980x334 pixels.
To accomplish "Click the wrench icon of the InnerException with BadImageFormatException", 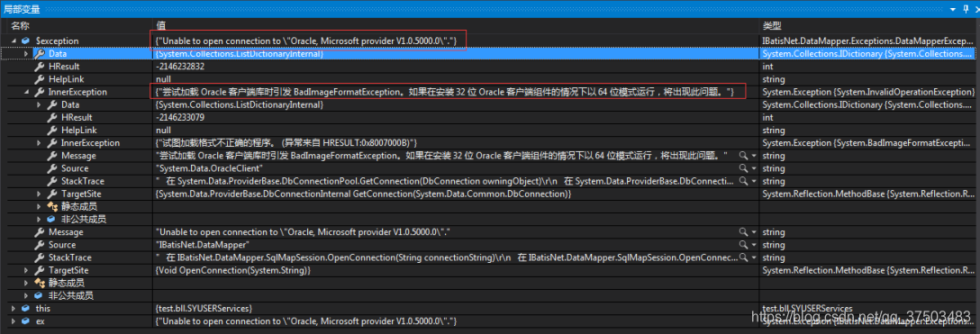I will (51, 143).
